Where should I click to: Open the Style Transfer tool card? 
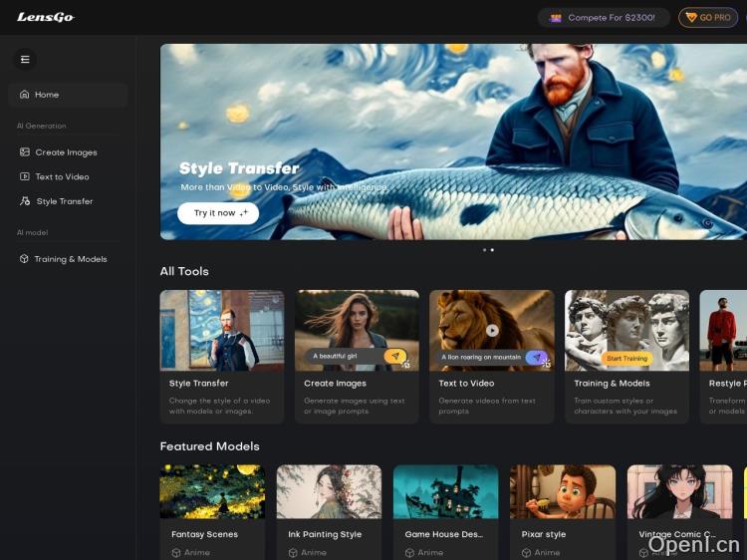click(221, 356)
